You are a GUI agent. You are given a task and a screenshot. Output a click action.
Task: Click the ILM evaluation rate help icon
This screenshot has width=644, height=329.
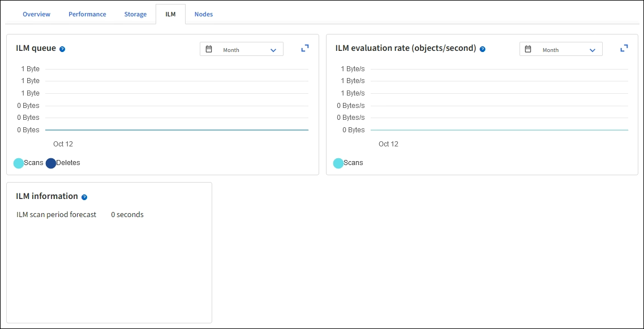pos(483,49)
